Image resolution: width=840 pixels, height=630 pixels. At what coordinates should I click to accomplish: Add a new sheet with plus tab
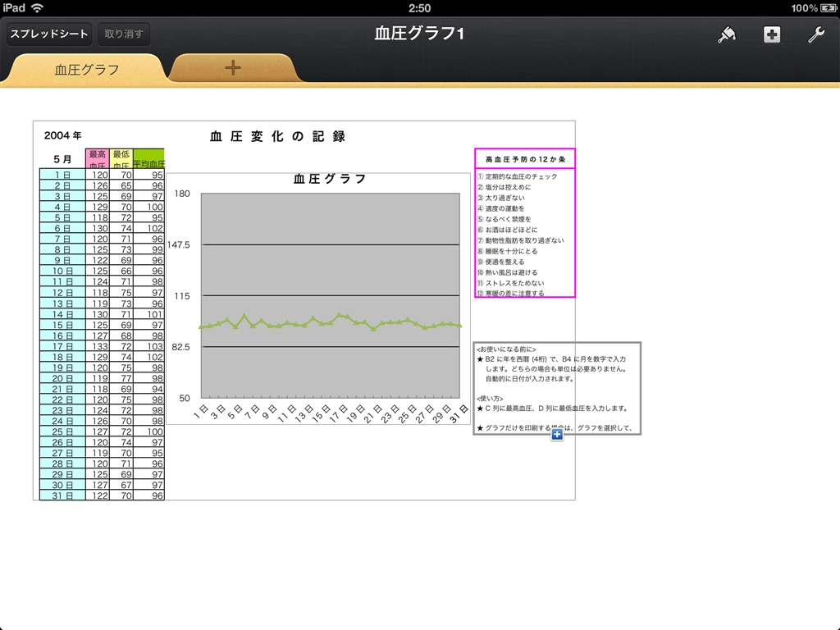233,68
